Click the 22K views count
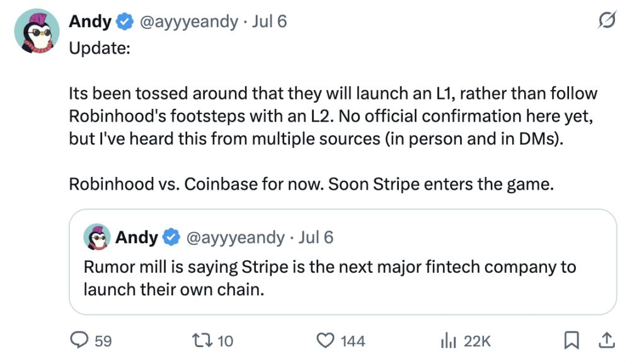The height and width of the screenshot is (364, 632). (477, 341)
